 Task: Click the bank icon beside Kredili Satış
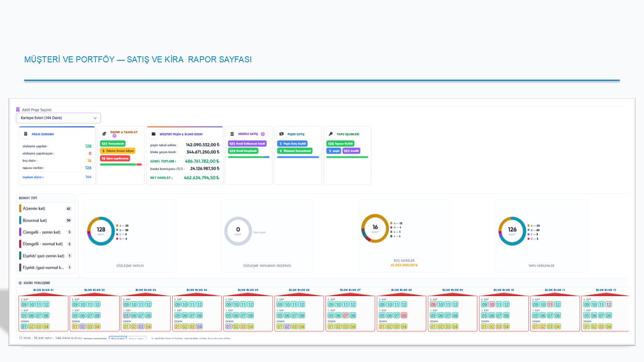coord(232,134)
